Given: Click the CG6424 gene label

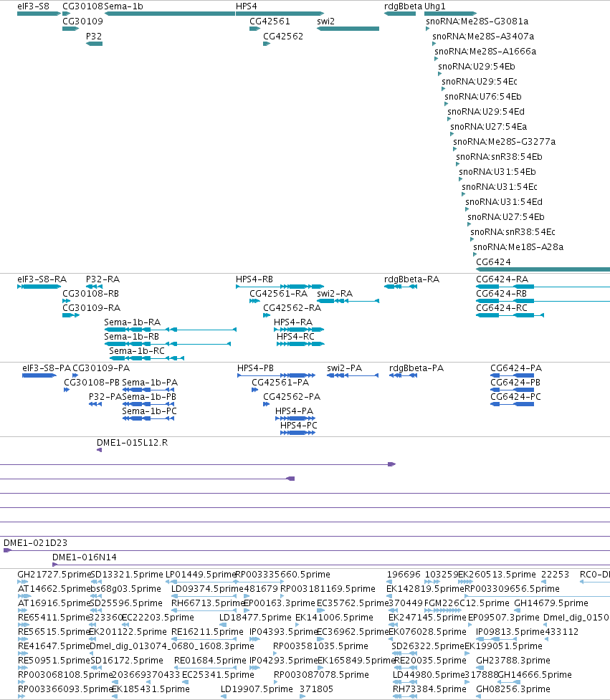Looking at the screenshot, I should pos(493,262).
